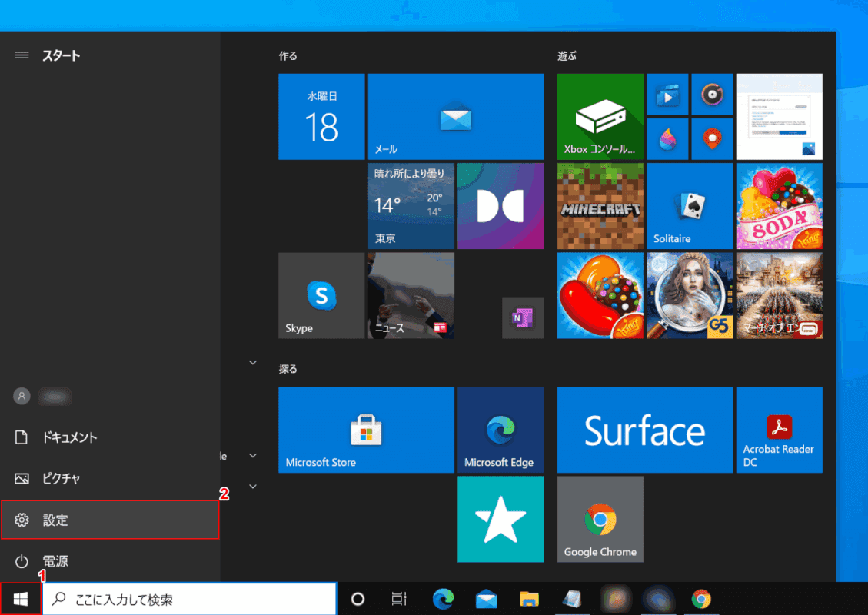Launch the Dolby Access tile
The image size is (868, 615).
(501, 206)
